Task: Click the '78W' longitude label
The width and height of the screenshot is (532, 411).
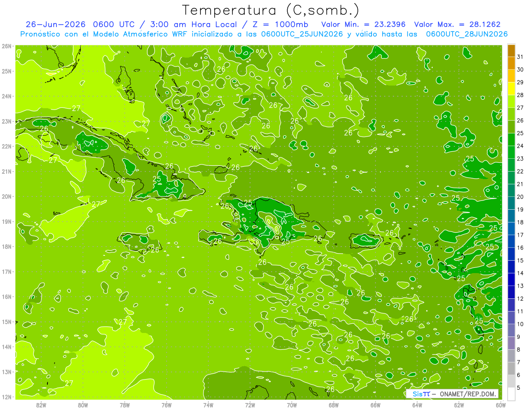Action: pyautogui.click(x=125, y=405)
